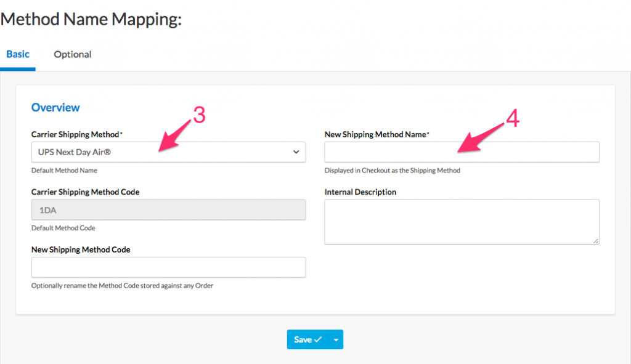Expand the Save button's dropdown caret
This screenshot has width=631, height=364.
click(x=336, y=339)
